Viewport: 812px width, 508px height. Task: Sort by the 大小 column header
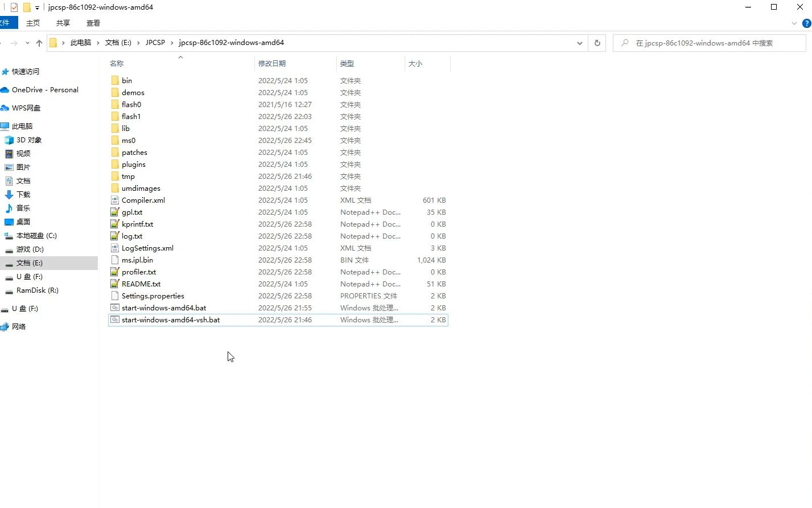[x=415, y=63]
